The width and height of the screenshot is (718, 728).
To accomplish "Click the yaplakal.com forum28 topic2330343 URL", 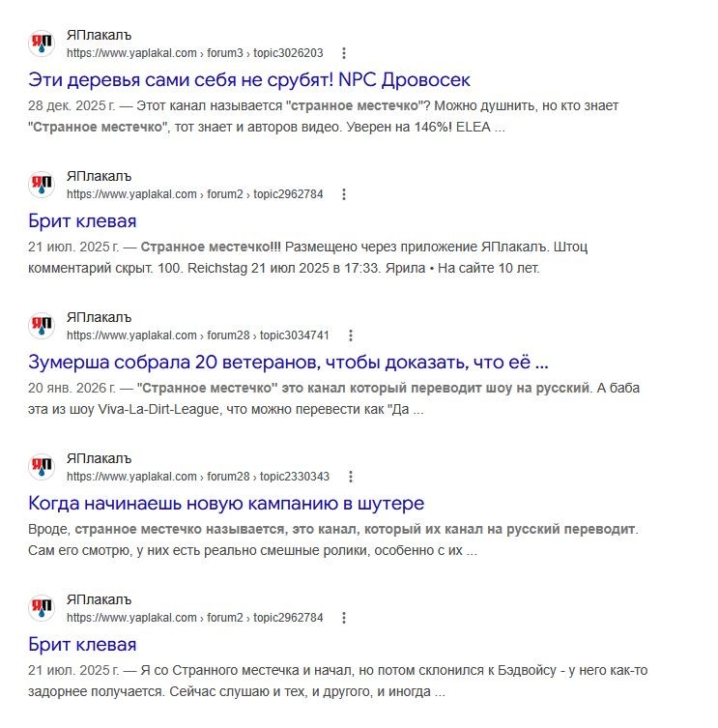I will click(x=198, y=477).
